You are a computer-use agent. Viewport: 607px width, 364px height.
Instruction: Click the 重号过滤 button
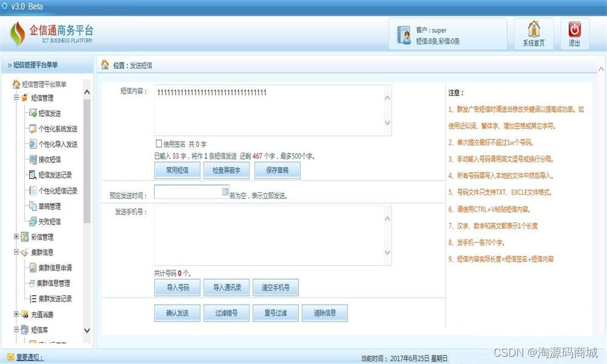point(276,313)
